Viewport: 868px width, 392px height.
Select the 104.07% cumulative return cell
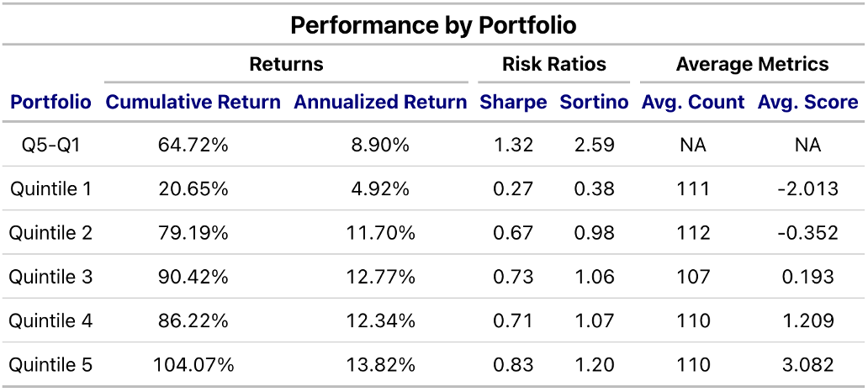pyautogui.click(x=193, y=365)
